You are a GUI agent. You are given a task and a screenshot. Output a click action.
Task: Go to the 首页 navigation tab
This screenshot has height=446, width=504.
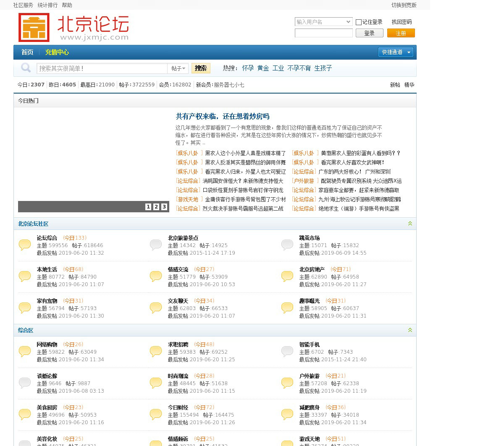27,52
